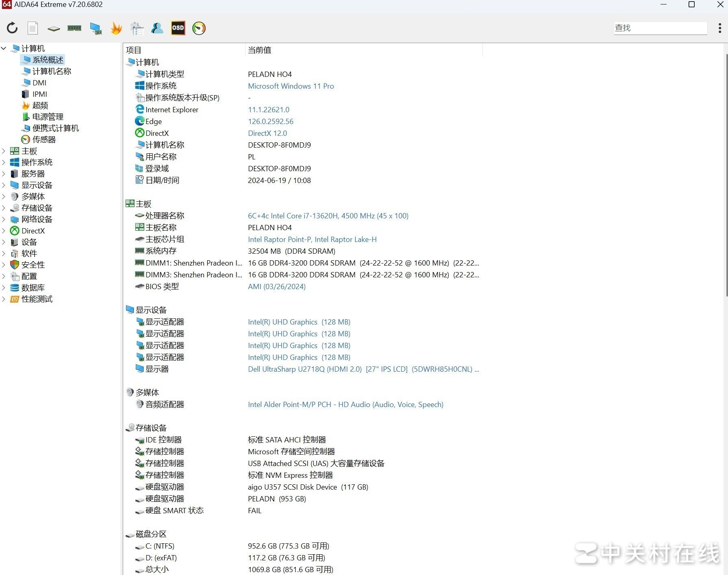
Task: Select the 计算机类型 row
Action: 303,74
